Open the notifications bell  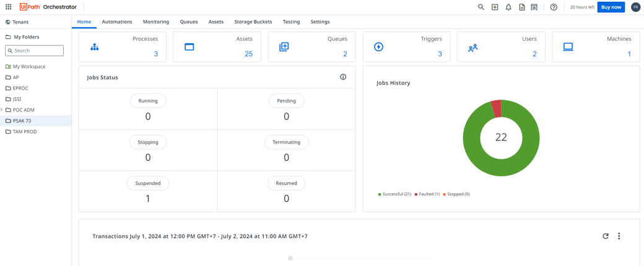(508, 7)
